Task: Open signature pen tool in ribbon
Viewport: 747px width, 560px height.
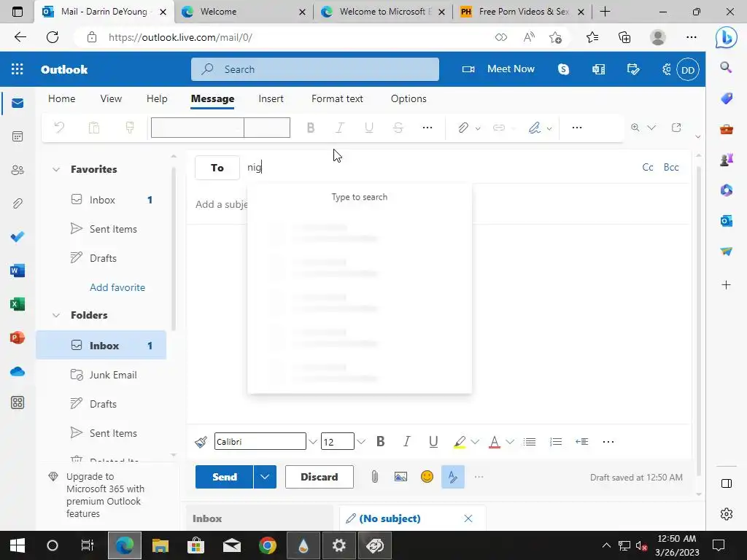Action: point(535,128)
